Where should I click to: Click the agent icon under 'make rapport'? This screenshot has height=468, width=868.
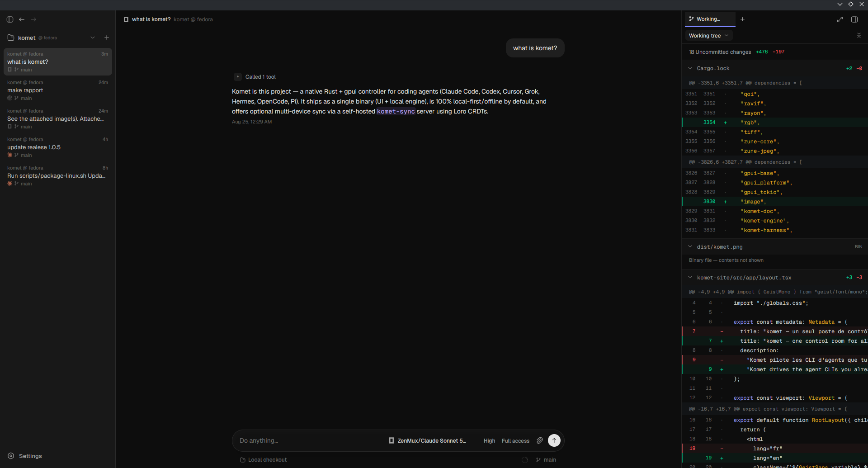point(9,98)
